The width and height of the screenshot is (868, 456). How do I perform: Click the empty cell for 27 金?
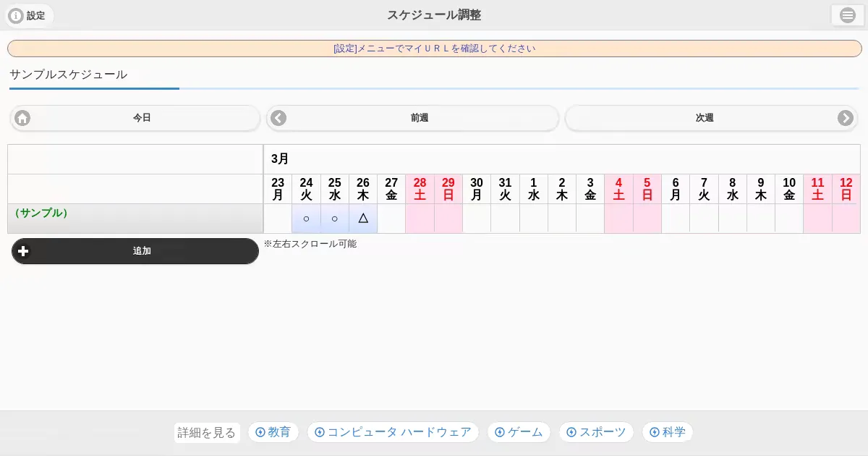click(391, 218)
